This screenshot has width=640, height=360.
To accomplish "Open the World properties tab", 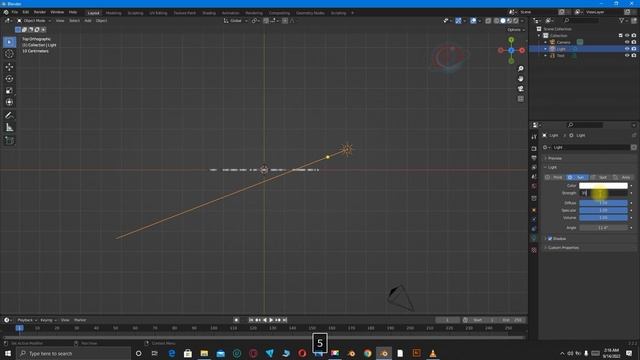I will point(534,186).
